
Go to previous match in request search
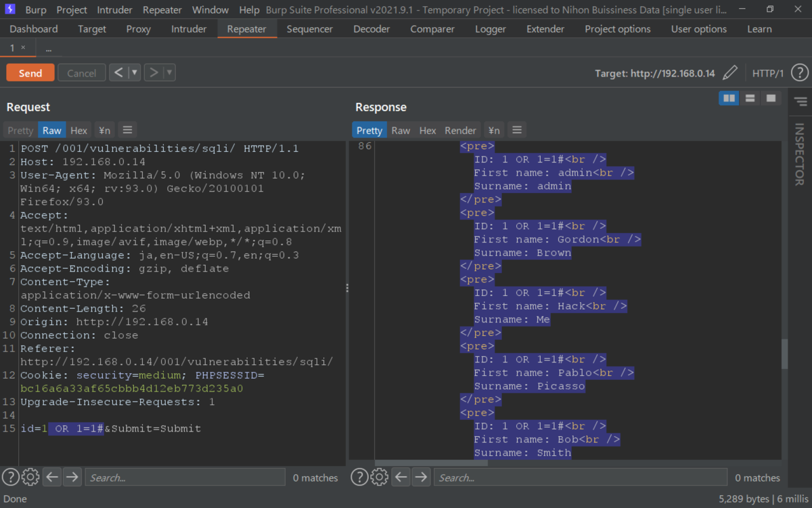[53, 477]
